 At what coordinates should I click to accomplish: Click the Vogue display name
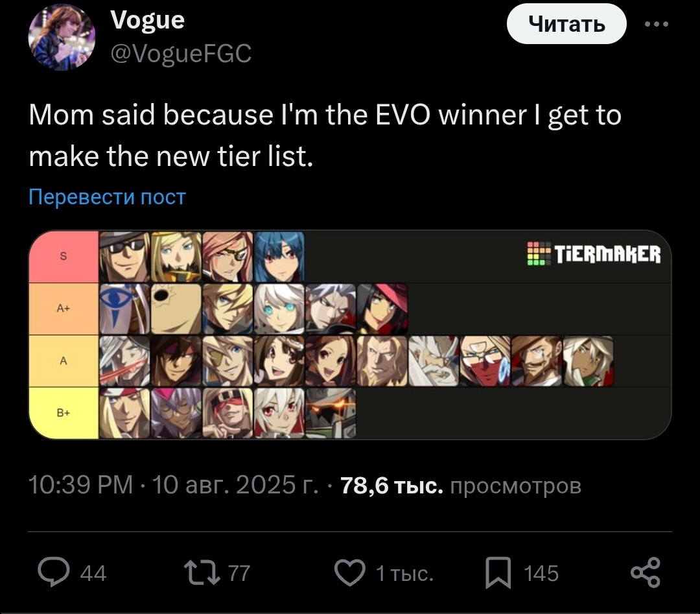tap(148, 20)
